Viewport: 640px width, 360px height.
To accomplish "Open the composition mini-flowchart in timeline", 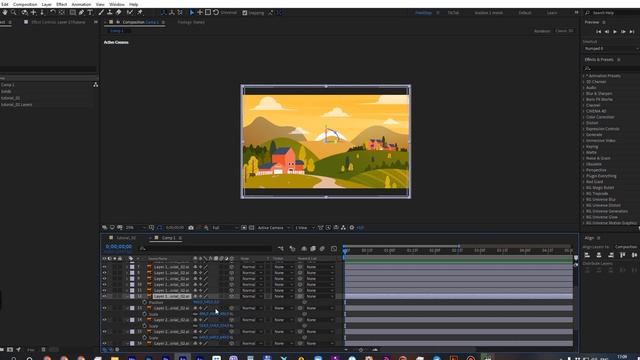I will 280,249.
